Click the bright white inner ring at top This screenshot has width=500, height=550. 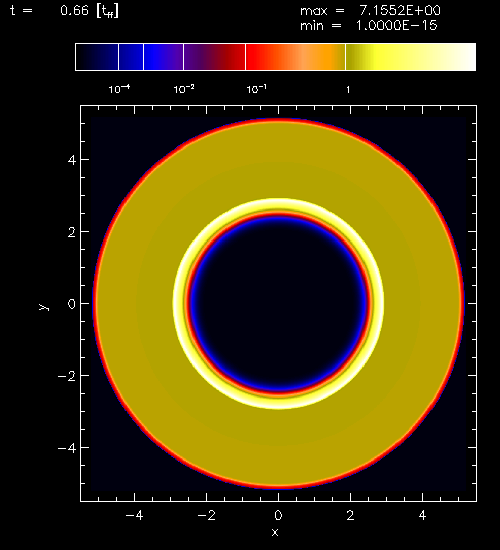pos(278,203)
